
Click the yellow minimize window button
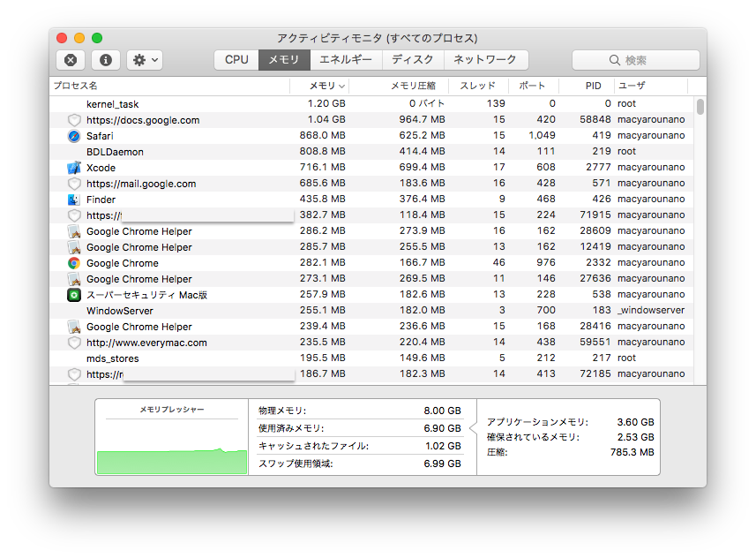tap(79, 38)
